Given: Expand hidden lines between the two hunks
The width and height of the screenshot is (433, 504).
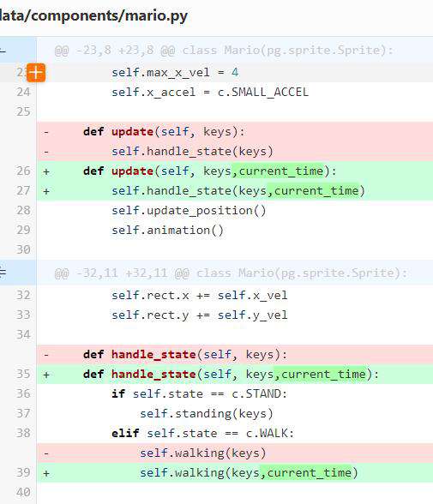Looking at the screenshot, I should point(3,273).
